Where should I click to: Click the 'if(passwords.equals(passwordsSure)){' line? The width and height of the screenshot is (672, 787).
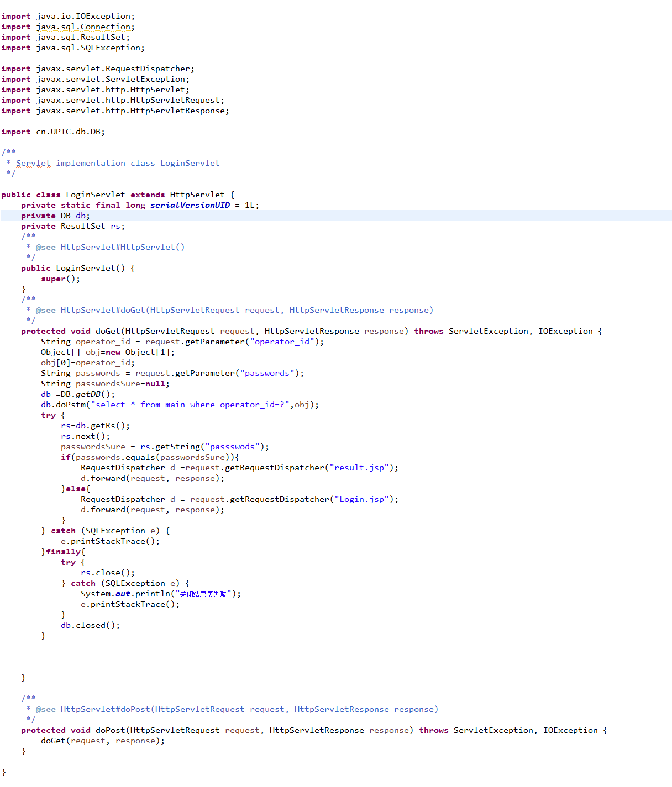click(150, 457)
